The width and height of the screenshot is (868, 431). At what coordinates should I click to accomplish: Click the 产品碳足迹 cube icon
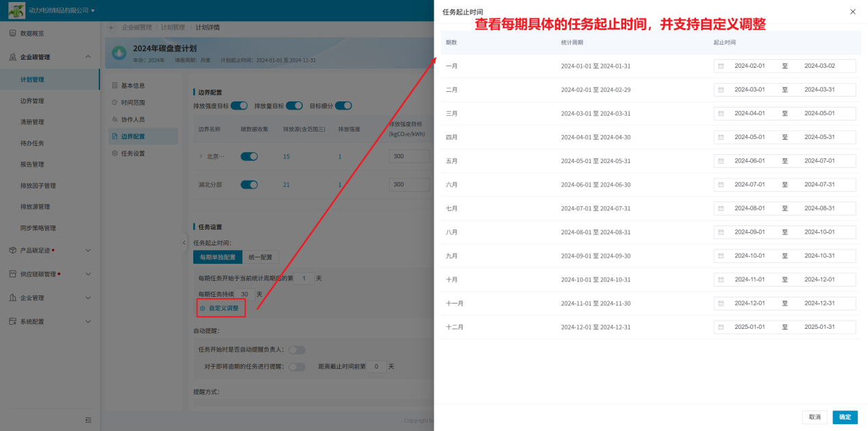click(x=12, y=250)
